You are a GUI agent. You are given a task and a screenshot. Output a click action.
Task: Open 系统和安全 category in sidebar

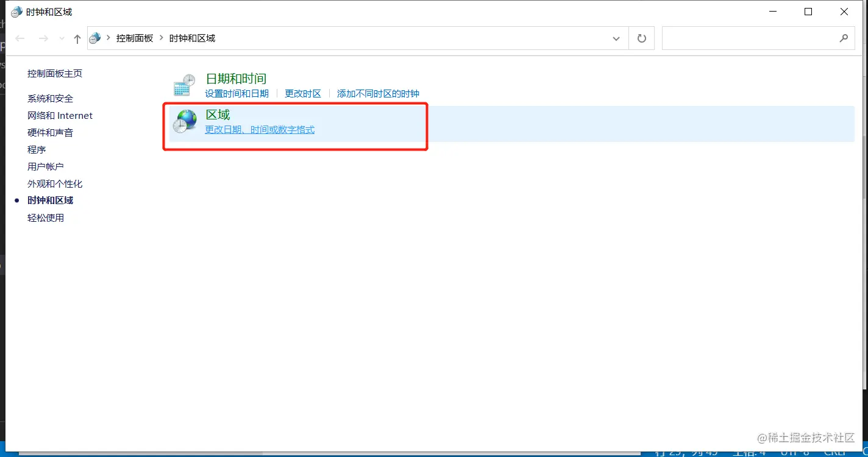50,99
